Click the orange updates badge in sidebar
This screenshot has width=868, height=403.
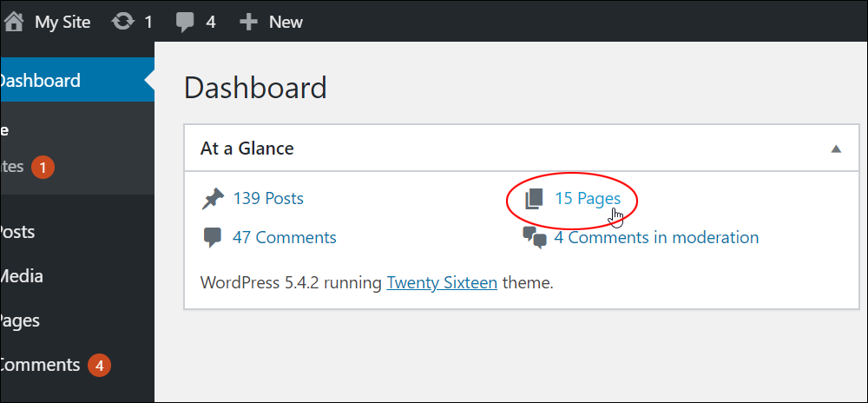click(43, 167)
